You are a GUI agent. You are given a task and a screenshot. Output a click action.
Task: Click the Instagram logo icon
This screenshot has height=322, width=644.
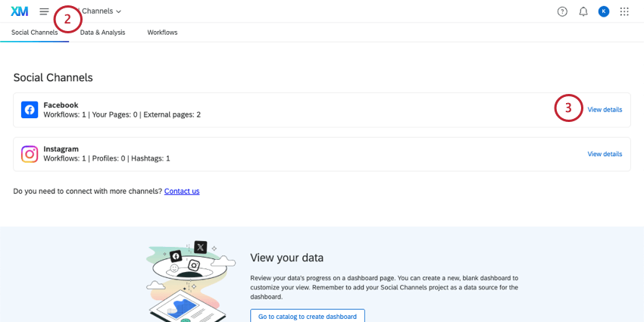(30, 154)
